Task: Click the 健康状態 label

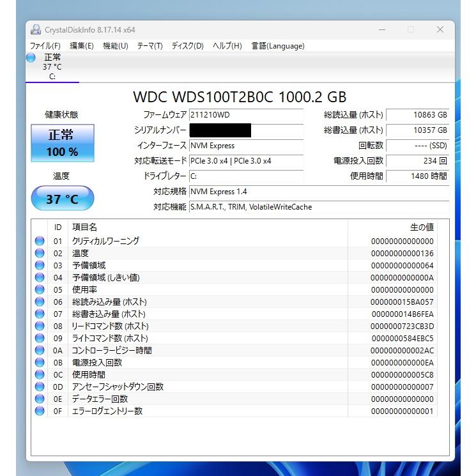Action: tap(61, 115)
